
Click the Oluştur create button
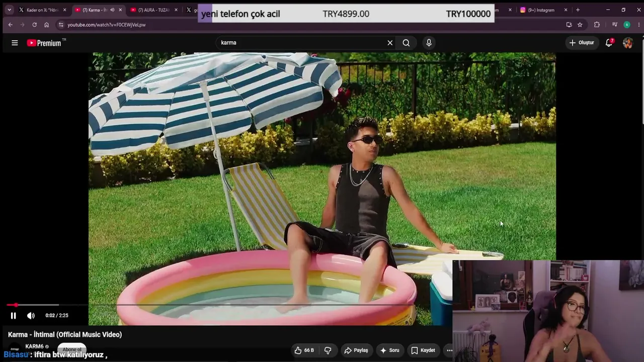pyautogui.click(x=582, y=43)
